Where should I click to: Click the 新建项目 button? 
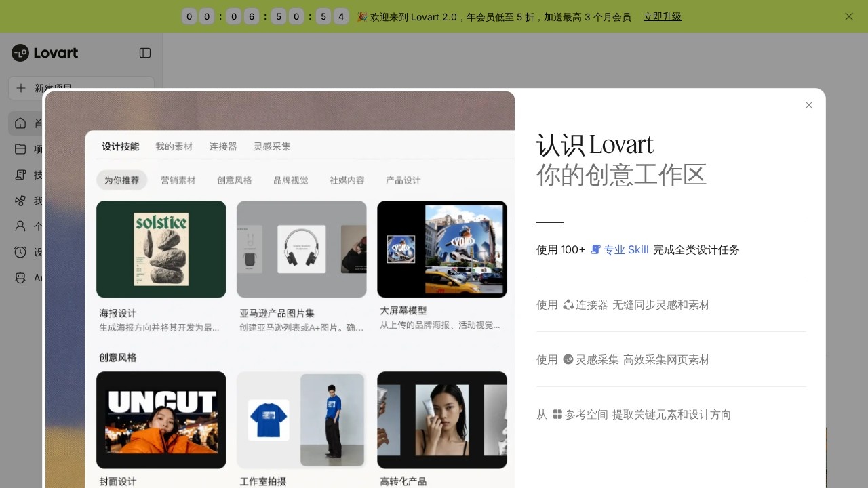81,88
